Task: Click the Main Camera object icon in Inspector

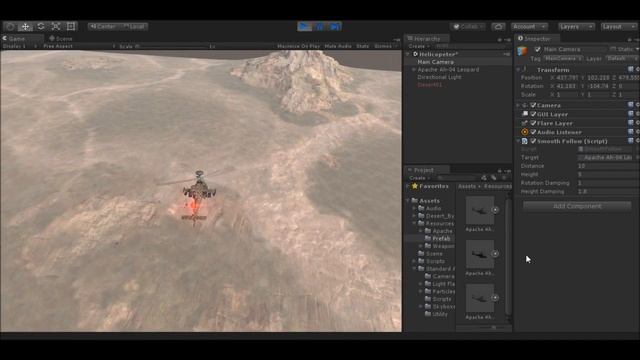Action: [522, 51]
